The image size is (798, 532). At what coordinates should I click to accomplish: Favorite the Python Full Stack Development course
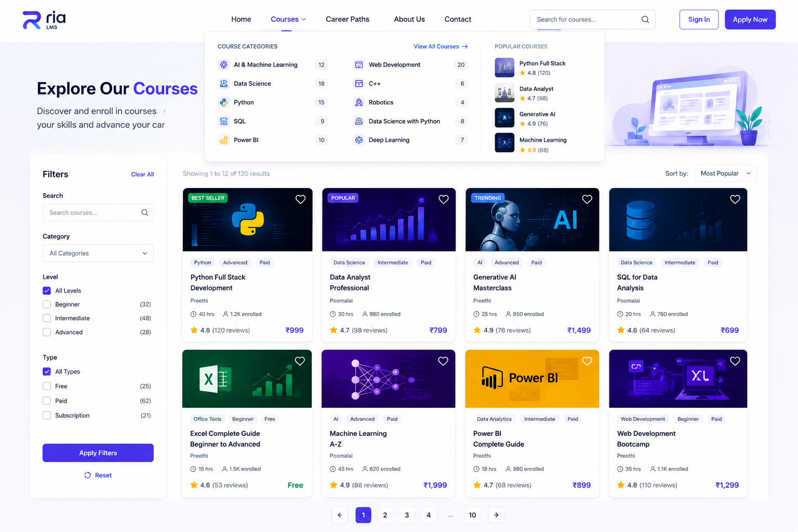pyautogui.click(x=300, y=199)
